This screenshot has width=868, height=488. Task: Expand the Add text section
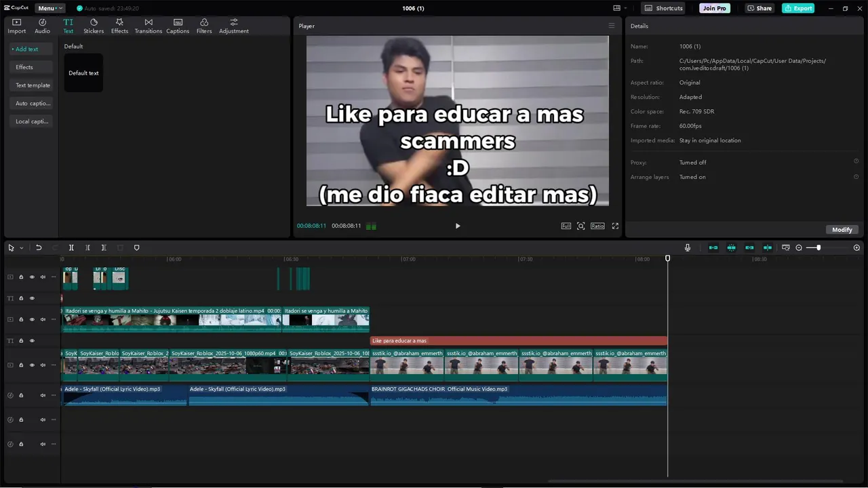[x=31, y=49]
